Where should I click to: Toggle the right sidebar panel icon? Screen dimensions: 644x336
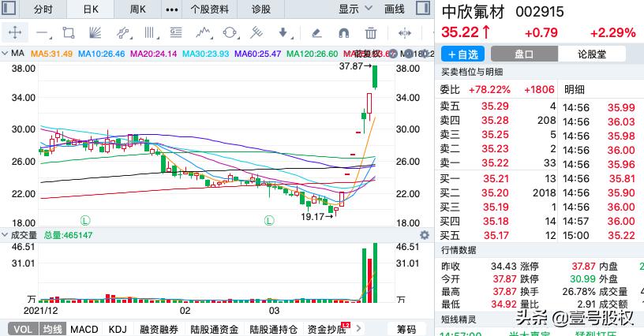tap(423, 8)
